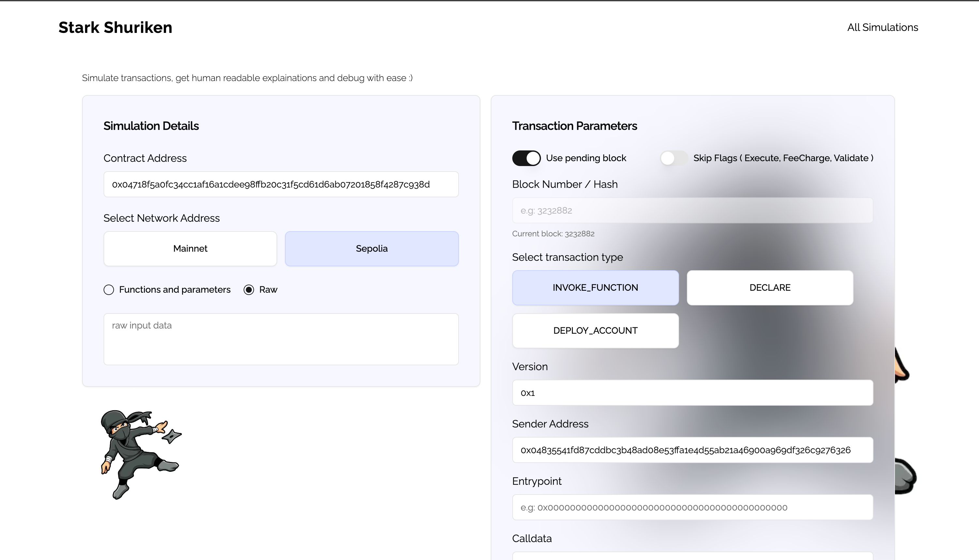Click the Entrypoint input field

pos(692,508)
